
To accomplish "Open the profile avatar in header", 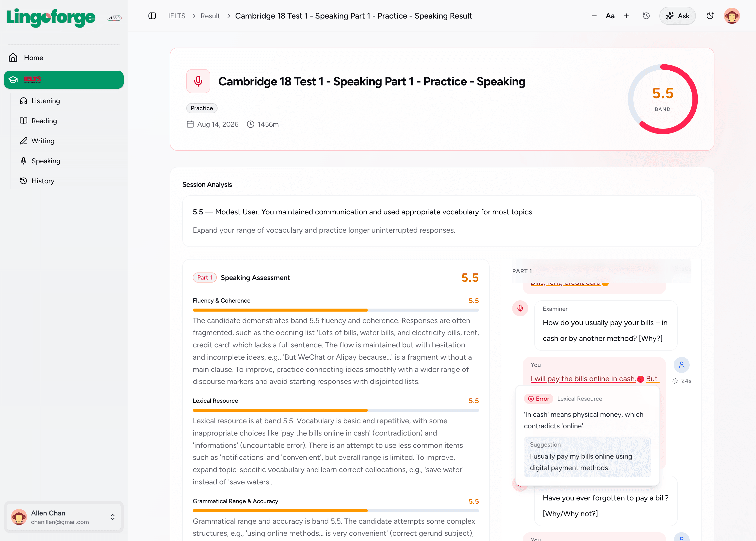I will tap(732, 16).
